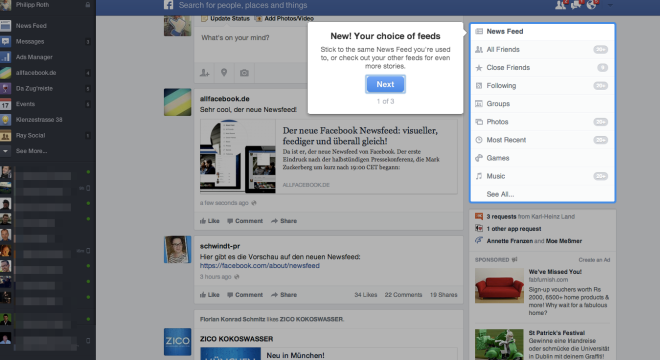
Task: Click the Events calendar icon in sidebar
Action: coord(5,104)
